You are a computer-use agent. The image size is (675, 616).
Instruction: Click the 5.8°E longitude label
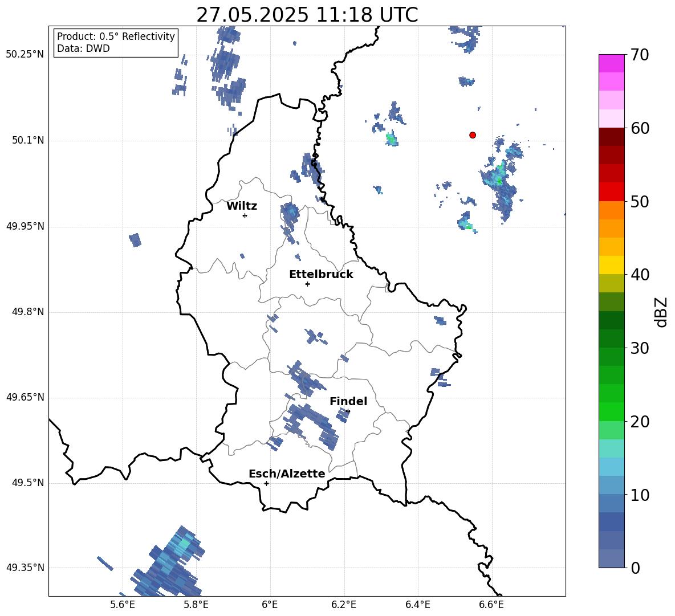point(196,605)
